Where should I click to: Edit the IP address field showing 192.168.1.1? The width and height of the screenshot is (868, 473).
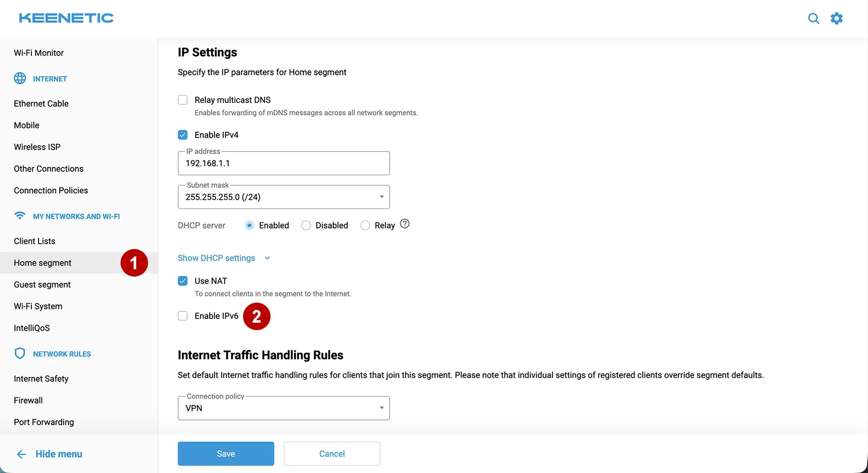coord(284,163)
